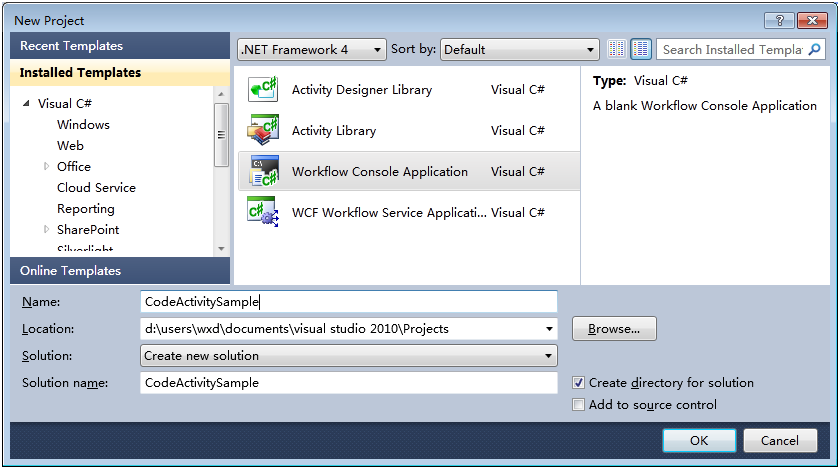Click the WCF Workflow Service Applicati... text
The width and height of the screenshot is (840, 469).
[389, 213]
